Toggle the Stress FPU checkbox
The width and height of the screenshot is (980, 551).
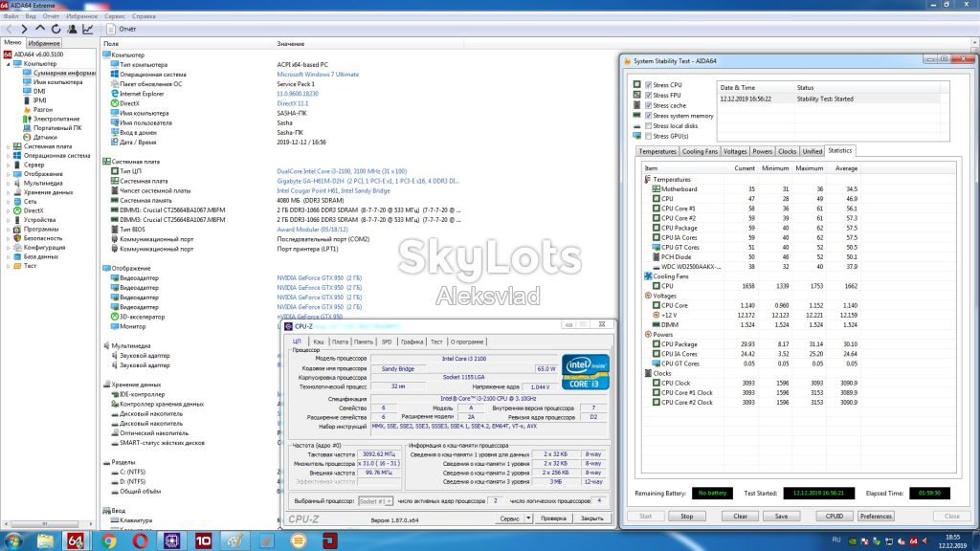pyautogui.click(x=648, y=95)
